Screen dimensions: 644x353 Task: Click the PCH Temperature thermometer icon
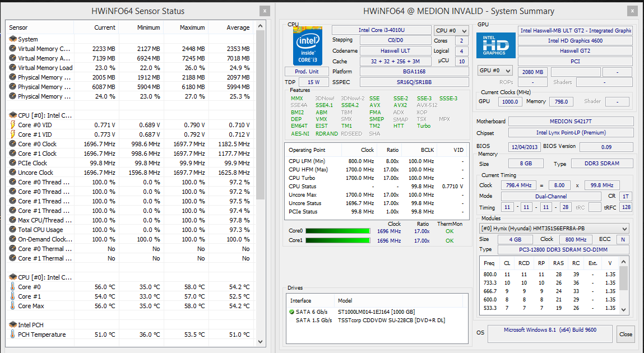click(x=13, y=334)
